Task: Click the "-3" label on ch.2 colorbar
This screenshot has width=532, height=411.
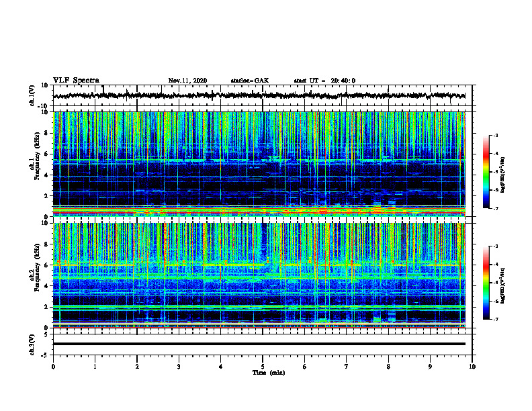Action: (495, 246)
